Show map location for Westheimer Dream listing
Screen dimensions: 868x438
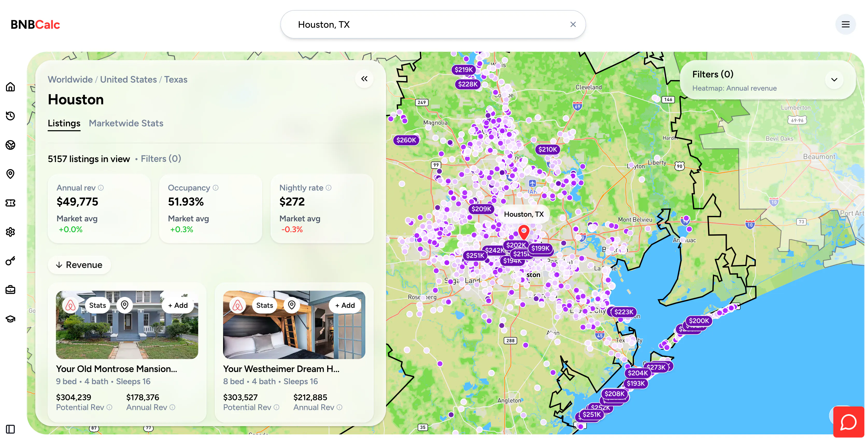coord(292,305)
